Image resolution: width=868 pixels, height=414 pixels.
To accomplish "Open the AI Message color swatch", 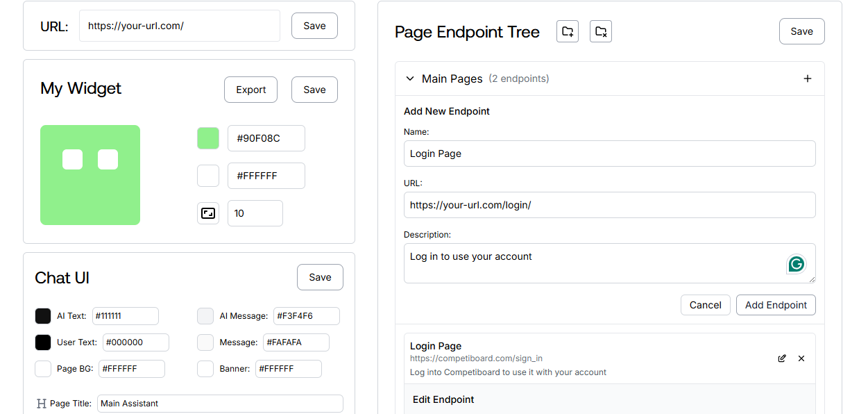I will click(205, 316).
